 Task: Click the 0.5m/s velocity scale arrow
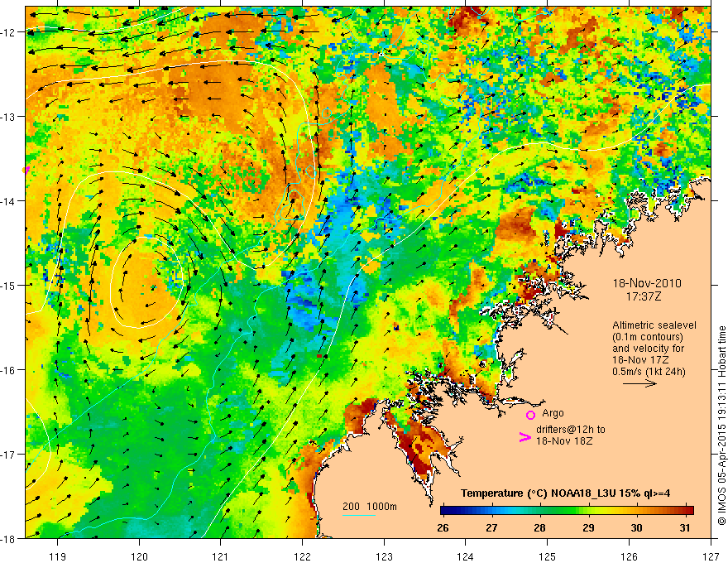click(x=639, y=383)
